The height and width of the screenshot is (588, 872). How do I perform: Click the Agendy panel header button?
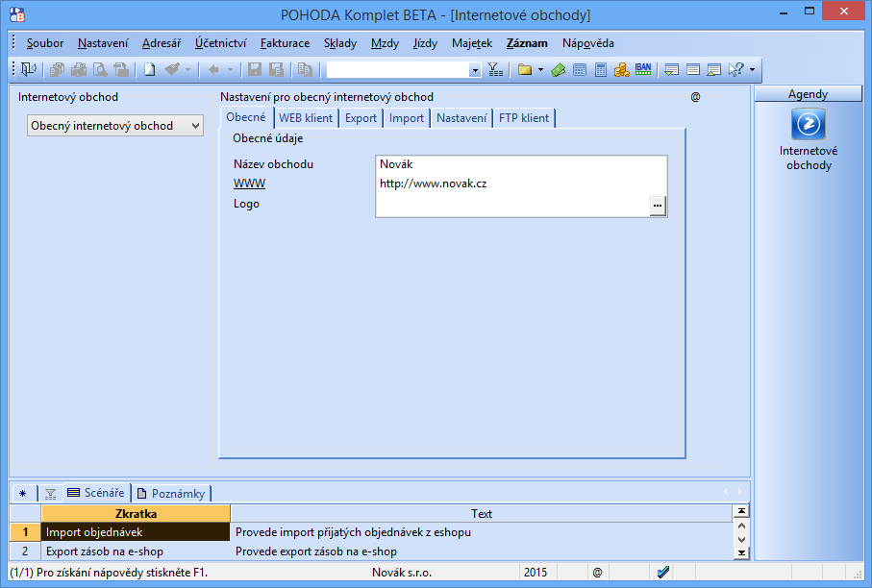click(x=808, y=94)
